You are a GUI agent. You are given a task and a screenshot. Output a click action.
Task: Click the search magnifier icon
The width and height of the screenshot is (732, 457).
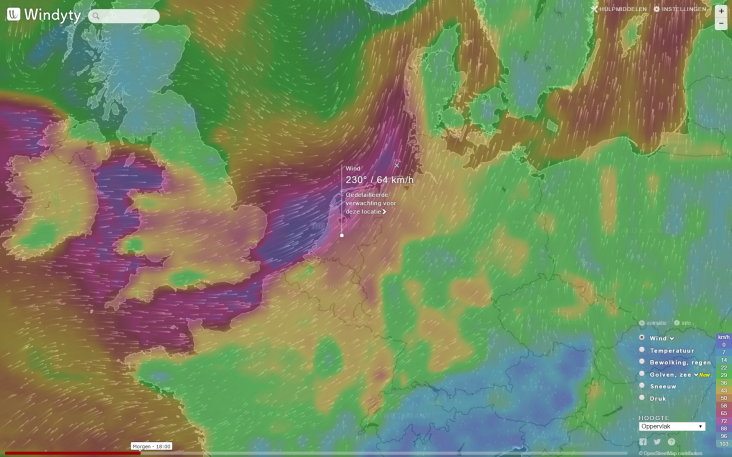click(x=96, y=17)
